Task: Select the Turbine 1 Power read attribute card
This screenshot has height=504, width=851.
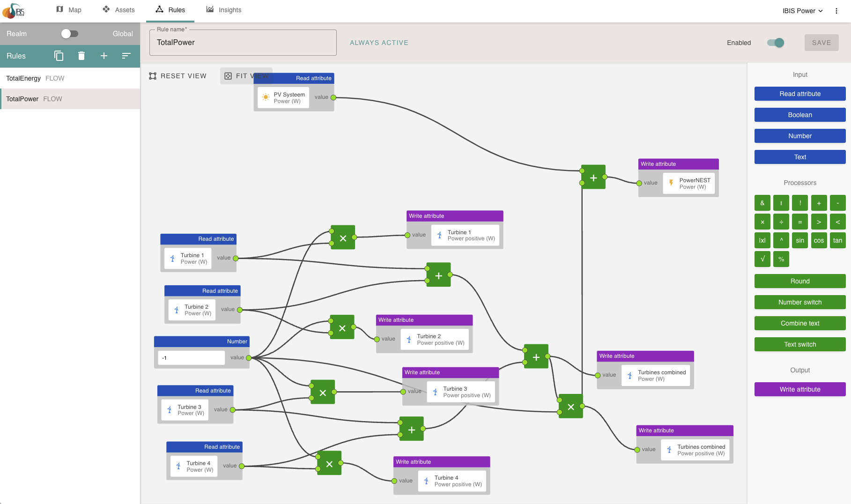Action: [188, 259]
